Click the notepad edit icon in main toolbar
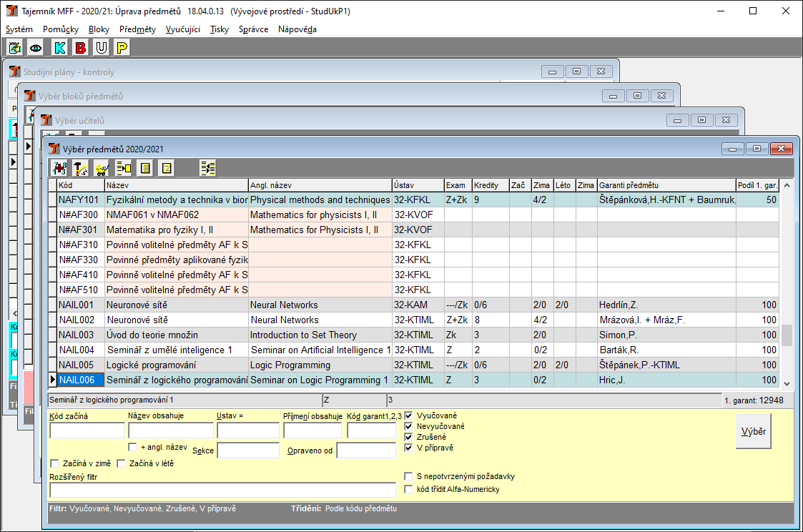This screenshot has width=803, height=532. pyautogui.click(x=14, y=48)
